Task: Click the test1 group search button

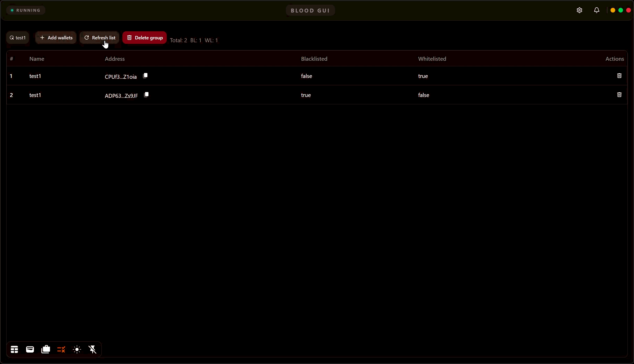Action: coord(18,38)
